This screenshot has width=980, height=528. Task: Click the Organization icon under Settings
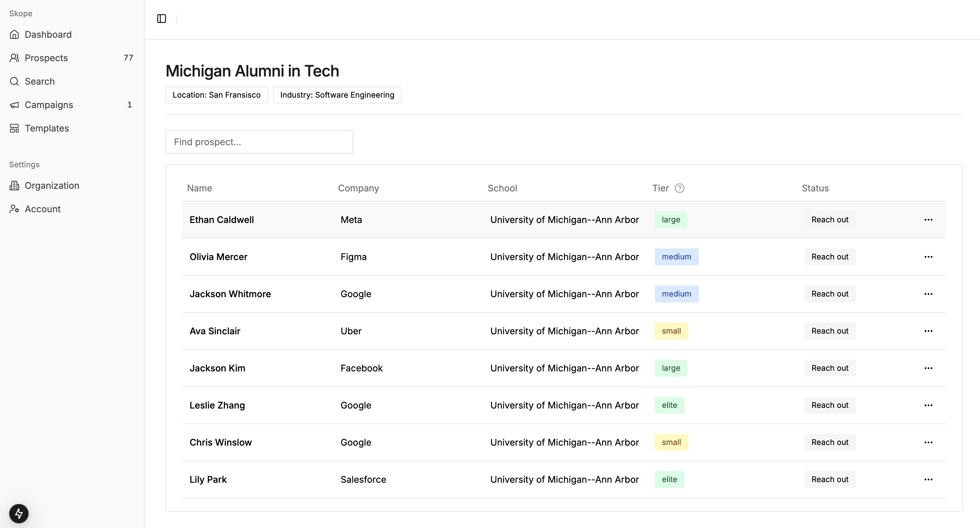coord(14,185)
